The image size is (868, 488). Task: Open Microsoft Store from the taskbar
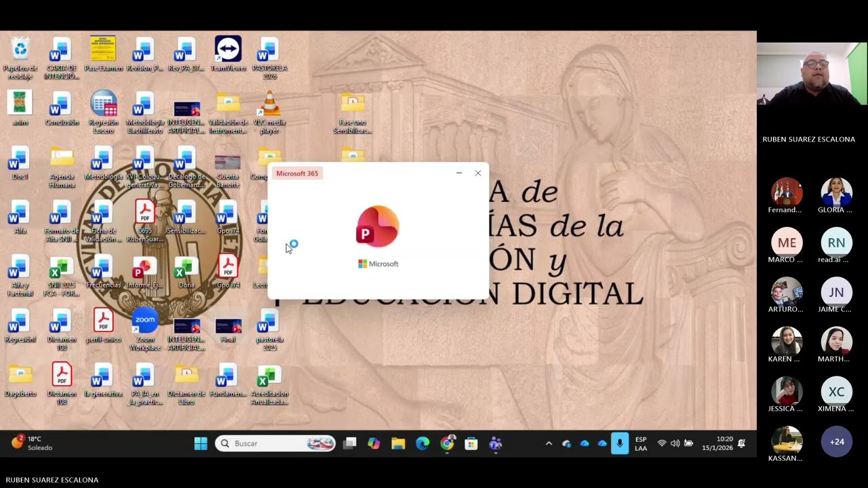pos(471,443)
